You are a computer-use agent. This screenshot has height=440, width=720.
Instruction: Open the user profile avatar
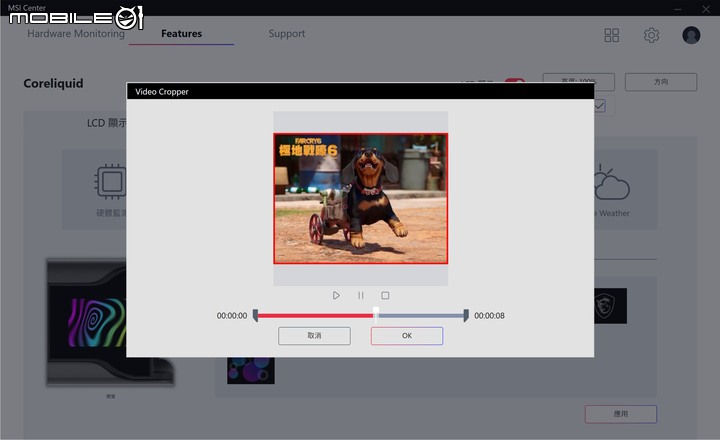tap(691, 35)
